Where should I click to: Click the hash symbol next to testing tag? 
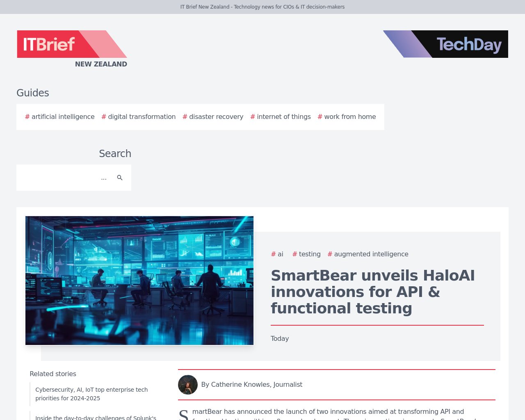294,254
